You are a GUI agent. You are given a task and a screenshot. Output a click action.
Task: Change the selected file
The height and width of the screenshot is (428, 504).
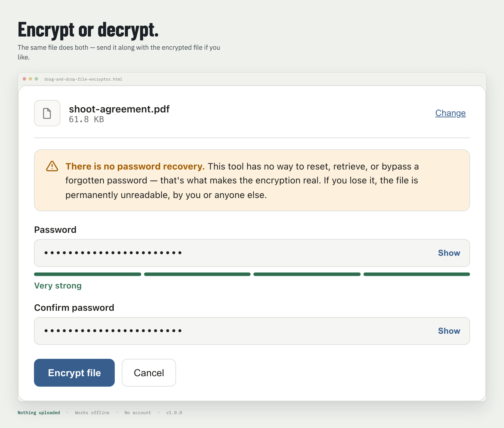coord(450,113)
